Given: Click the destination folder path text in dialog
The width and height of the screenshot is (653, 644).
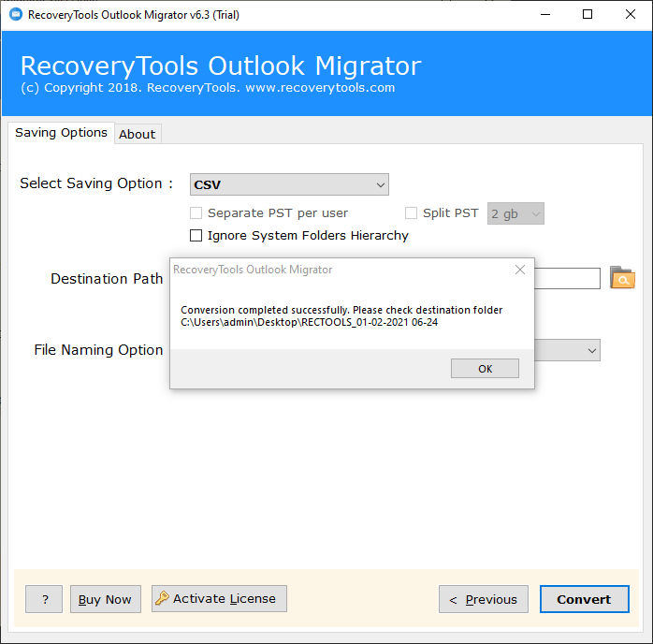Looking at the screenshot, I should (x=309, y=322).
